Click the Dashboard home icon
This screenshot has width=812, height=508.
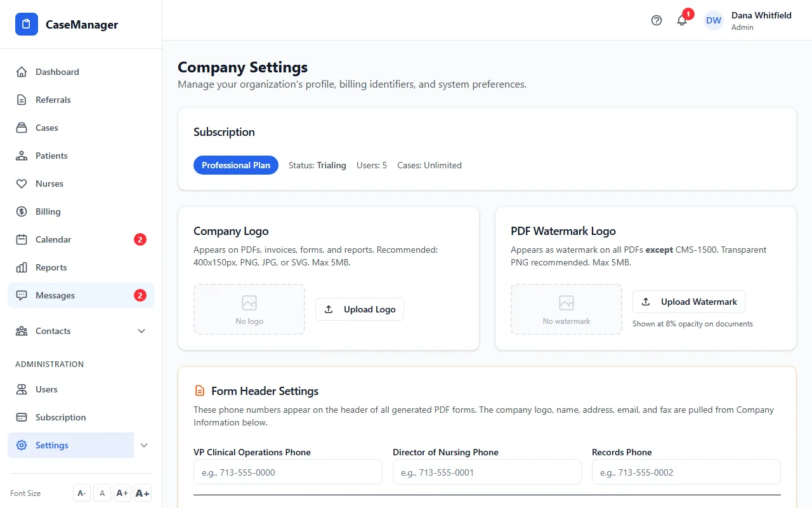point(22,72)
